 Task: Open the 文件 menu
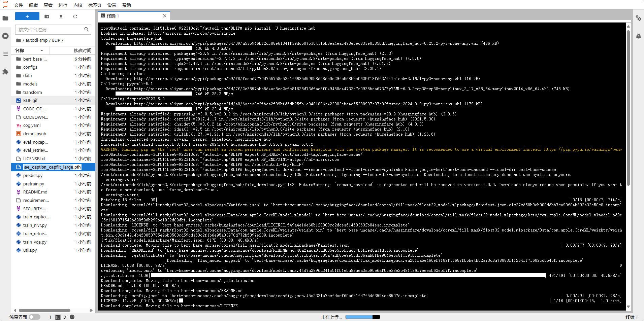(19, 5)
